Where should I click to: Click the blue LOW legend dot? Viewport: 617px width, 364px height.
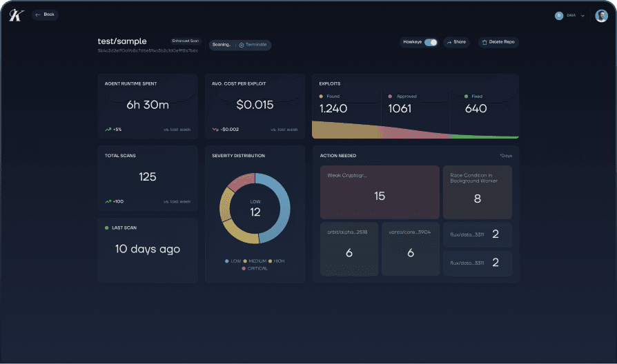click(226, 261)
